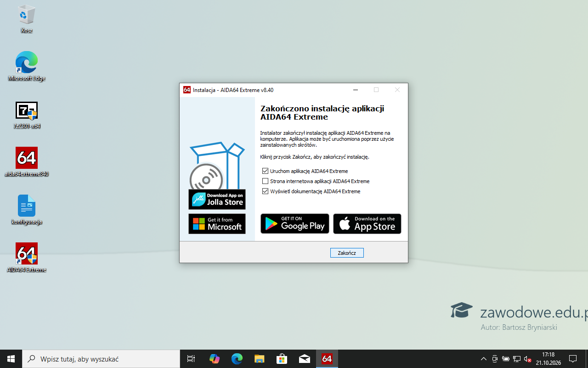Image resolution: width=588 pixels, height=368 pixels.
Task: Open the App Store download badge
Action: [367, 224]
